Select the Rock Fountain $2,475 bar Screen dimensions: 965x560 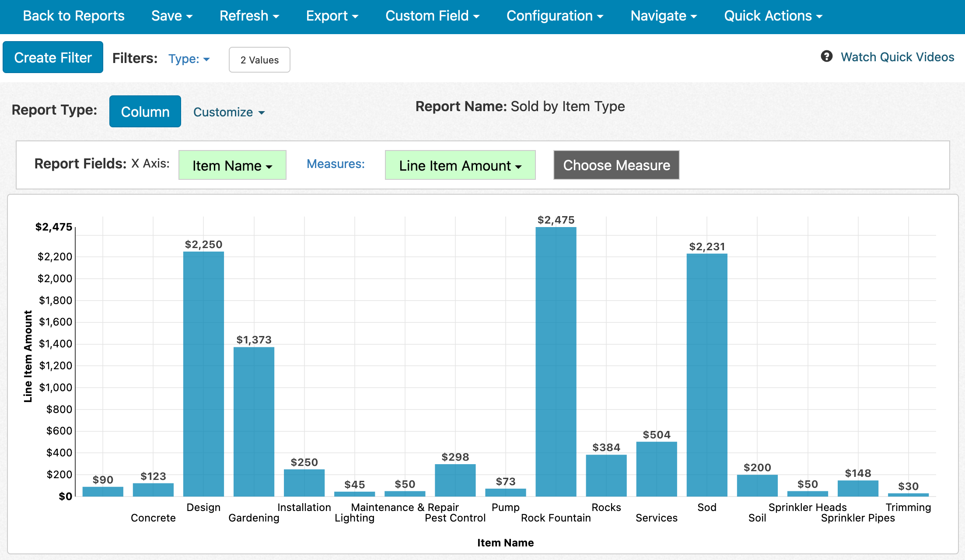coord(556,361)
